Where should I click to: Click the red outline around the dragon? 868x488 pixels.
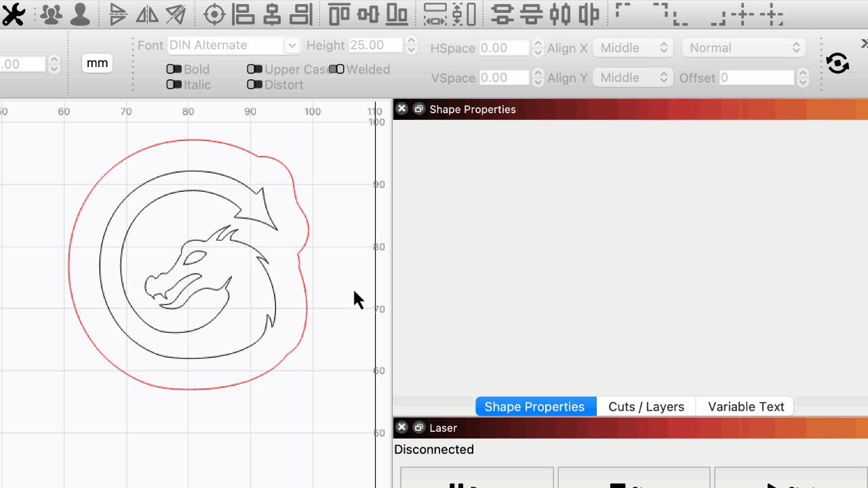[69, 264]
